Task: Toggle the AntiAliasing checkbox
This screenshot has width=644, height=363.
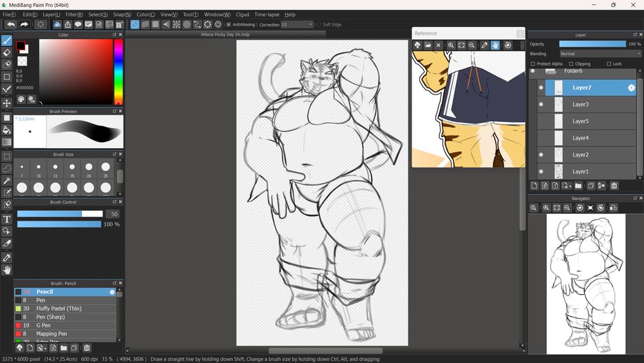Action: [x=229, y=25]
